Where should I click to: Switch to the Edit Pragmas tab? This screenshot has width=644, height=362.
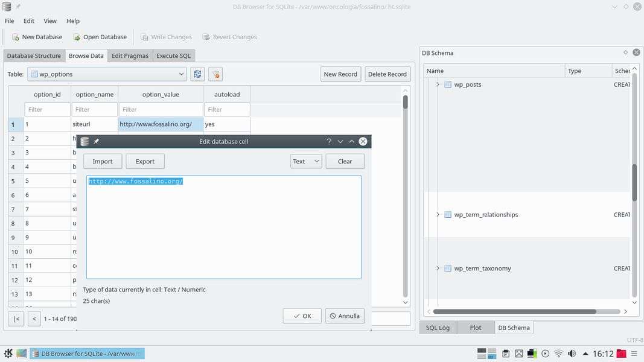(130, 56)
